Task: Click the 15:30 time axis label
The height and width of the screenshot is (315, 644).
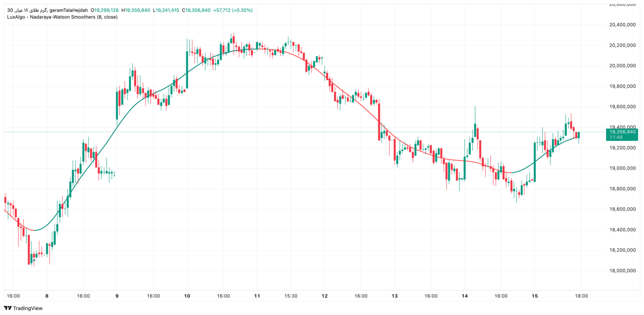Action: pos(291,296)
